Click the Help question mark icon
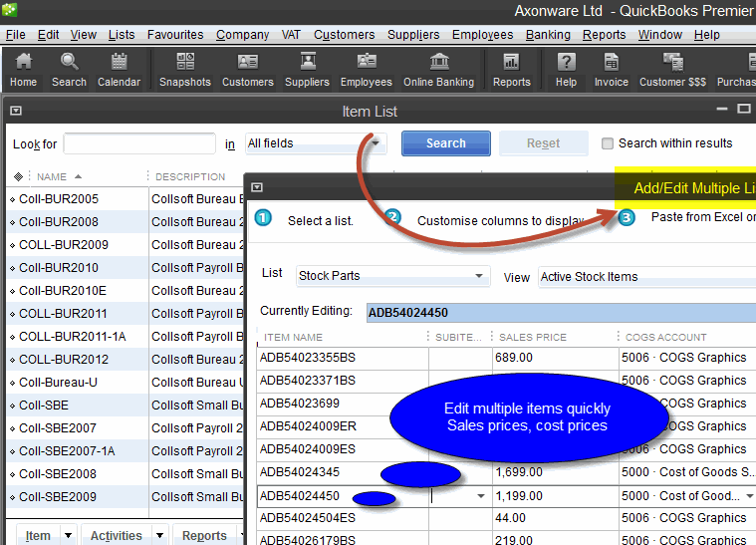The width and height of the screenshot is (756, 545). 566,70
